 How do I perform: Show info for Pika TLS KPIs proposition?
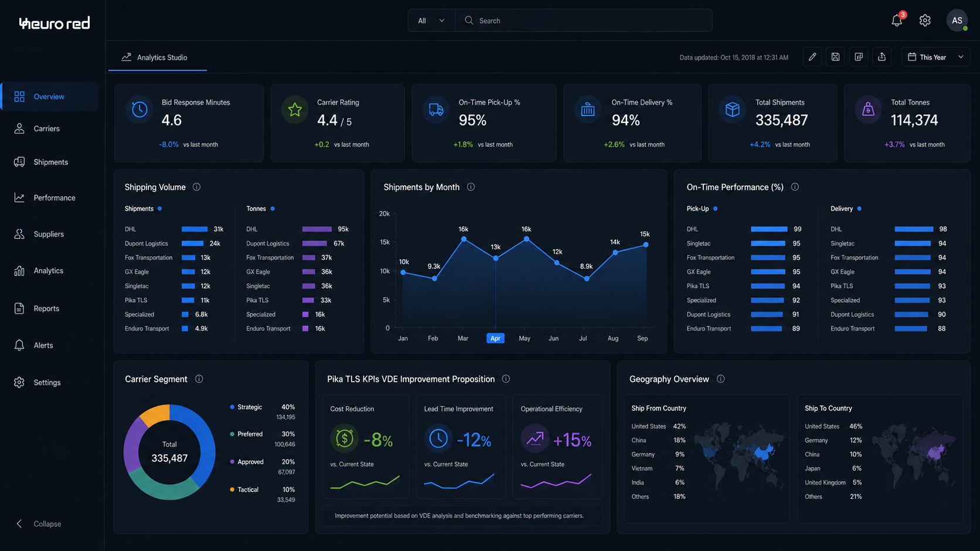(506, 379)
